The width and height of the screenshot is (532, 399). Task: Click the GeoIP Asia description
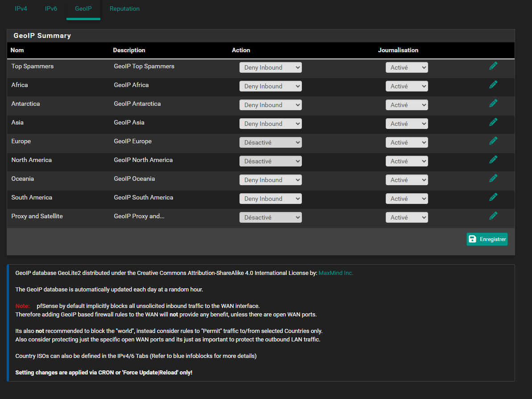tap(129, 123)
